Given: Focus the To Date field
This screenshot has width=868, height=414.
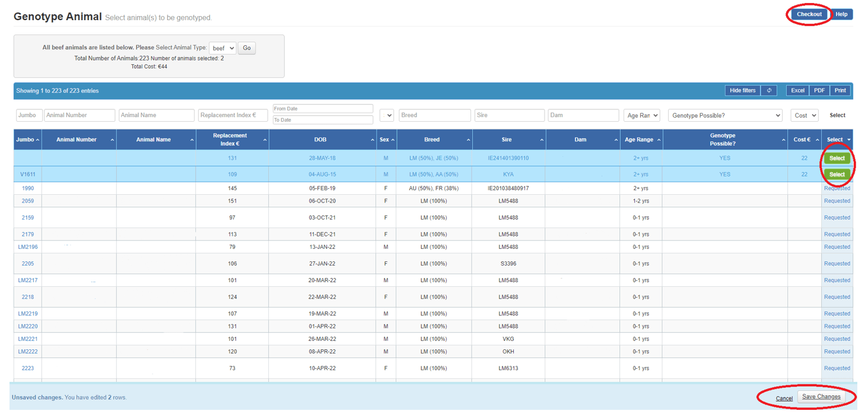Looking at the screenshot, I should 323,120.
